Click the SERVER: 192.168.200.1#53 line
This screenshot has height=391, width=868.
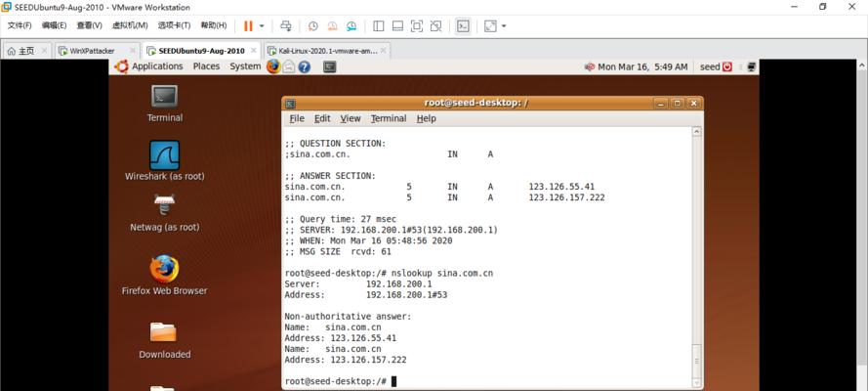(x=392, y=230)
